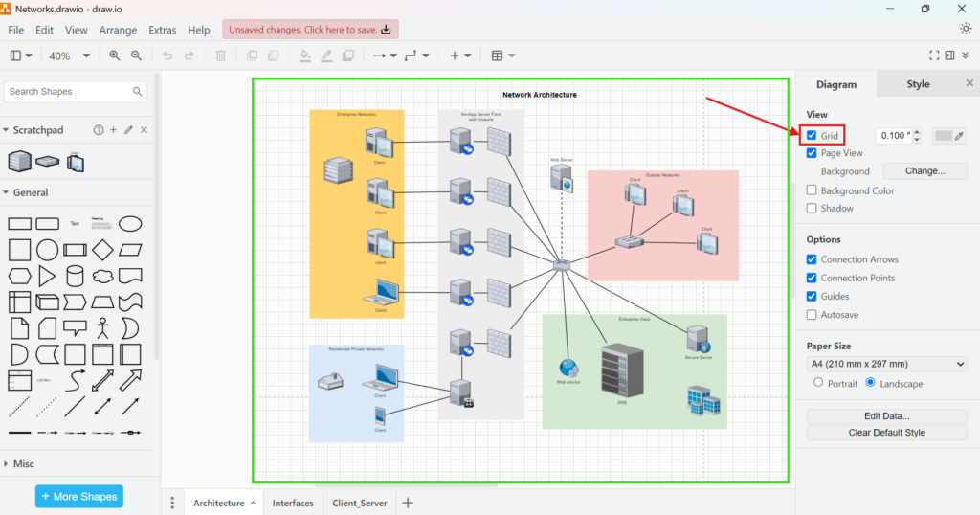Open the Insert plus icon in toolbar
The image size is (980, 515).
click(x=459, y=56)
